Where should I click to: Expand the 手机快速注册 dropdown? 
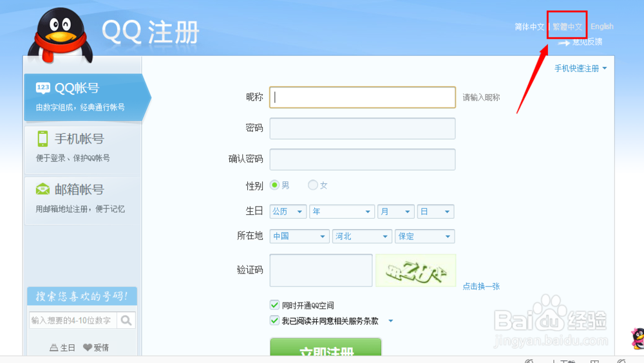tap(580, 68)
